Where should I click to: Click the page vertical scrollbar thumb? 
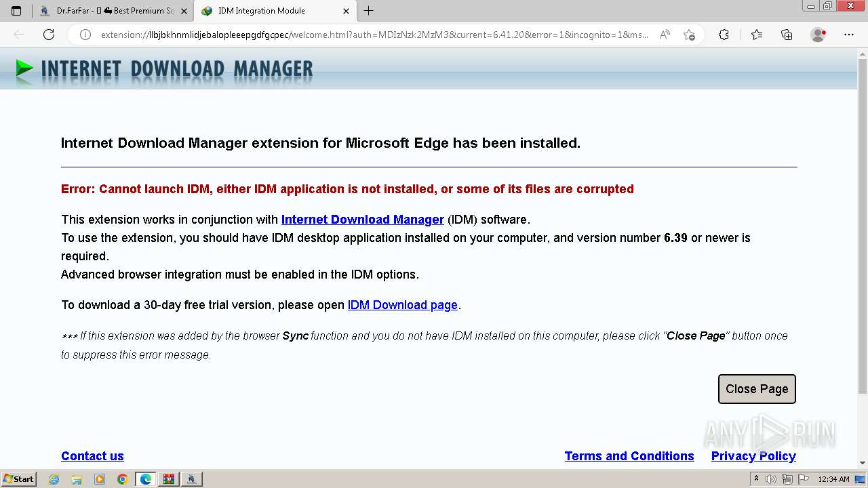point(863,227)
